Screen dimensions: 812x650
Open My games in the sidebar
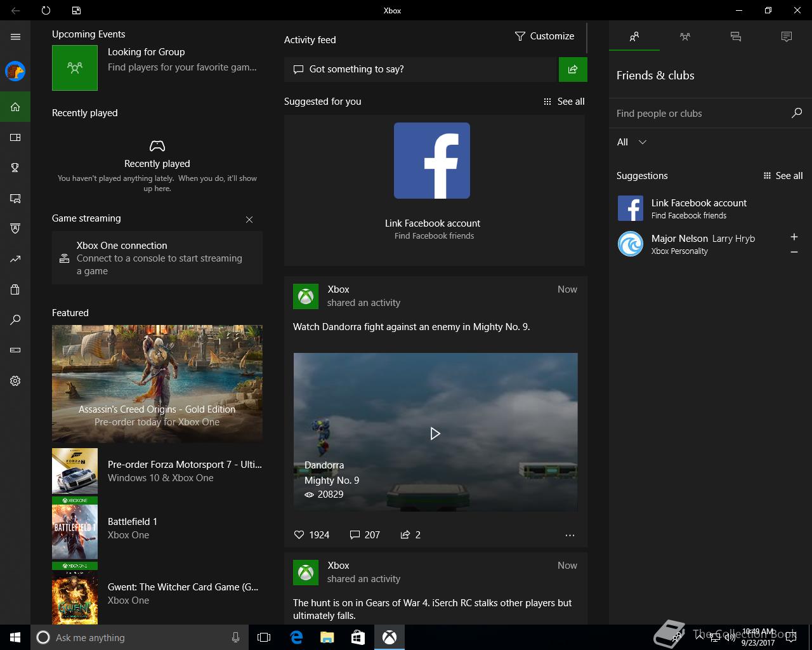[15, 137]
